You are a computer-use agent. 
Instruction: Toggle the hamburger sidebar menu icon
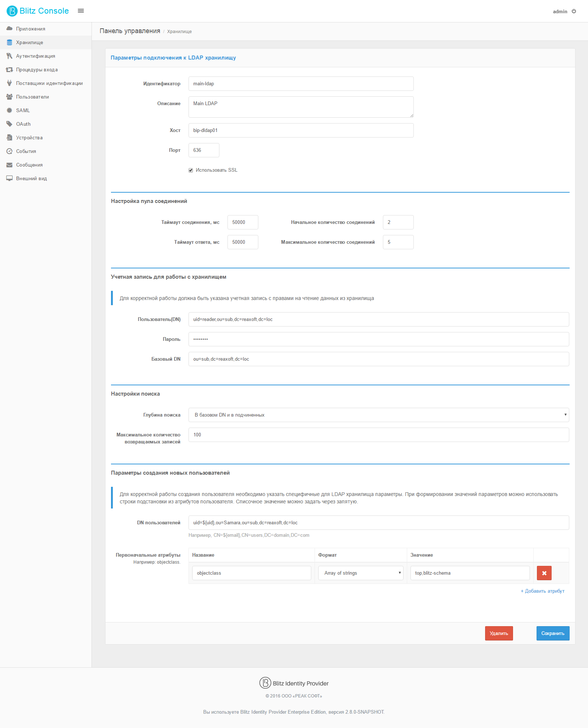pos(81,11)
